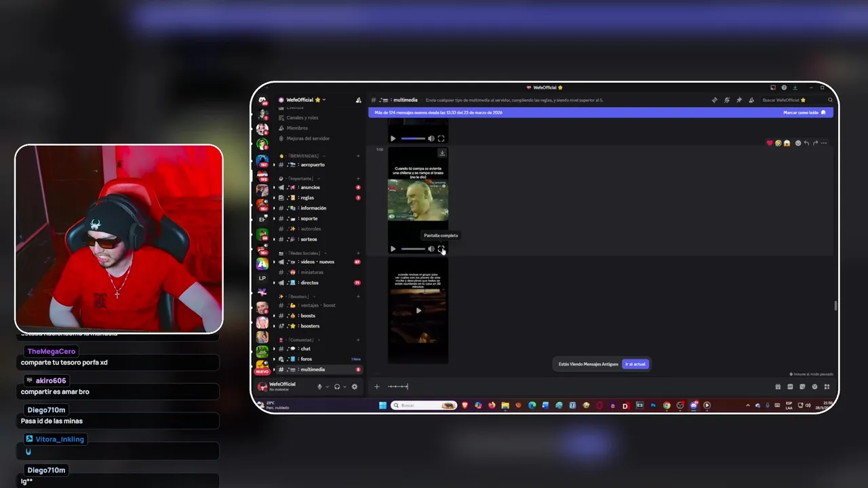The image size is (868, 488).
Task: Play the dark grupo meme video
Action: [418, 310]
